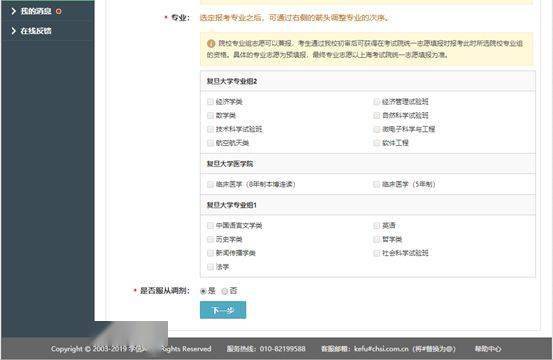Check the 英语 checkbox
This screenshot has width=553, height=360.
click(x=376, y=226)
